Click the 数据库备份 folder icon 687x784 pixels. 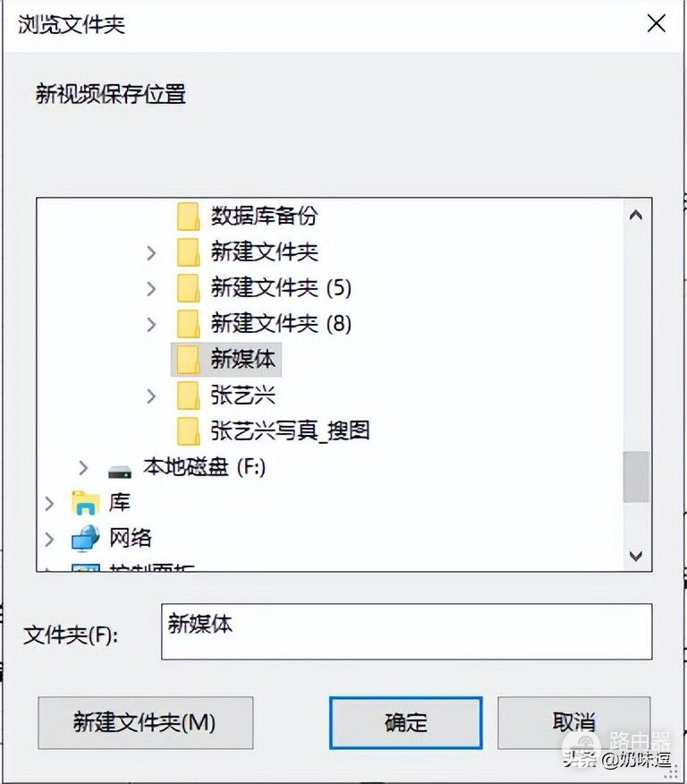[188, 216]
